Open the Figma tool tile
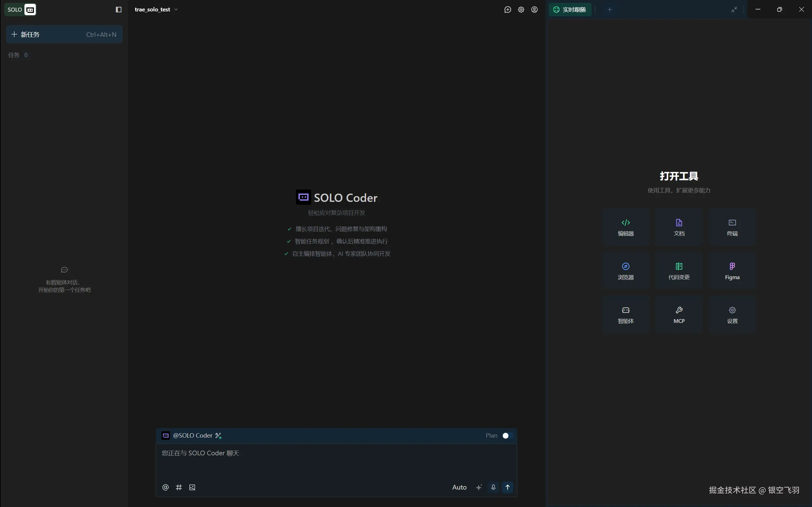The image size is (812, 507). (x=732, y=271)
